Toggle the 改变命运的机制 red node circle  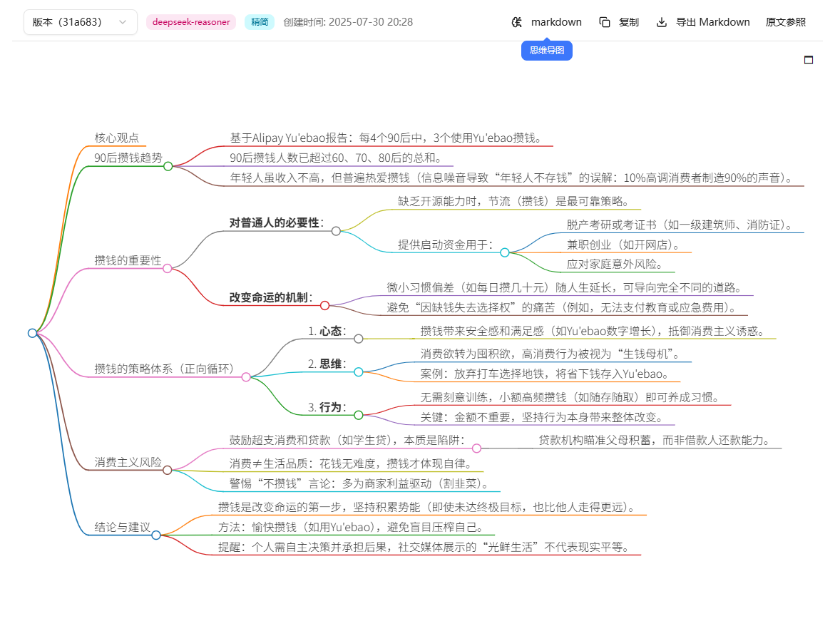324,305
